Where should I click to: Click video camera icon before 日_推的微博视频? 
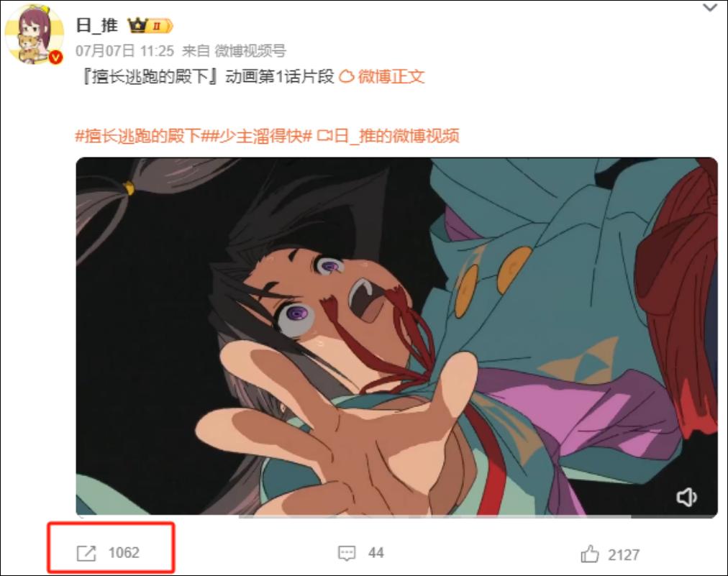point(324,136)
